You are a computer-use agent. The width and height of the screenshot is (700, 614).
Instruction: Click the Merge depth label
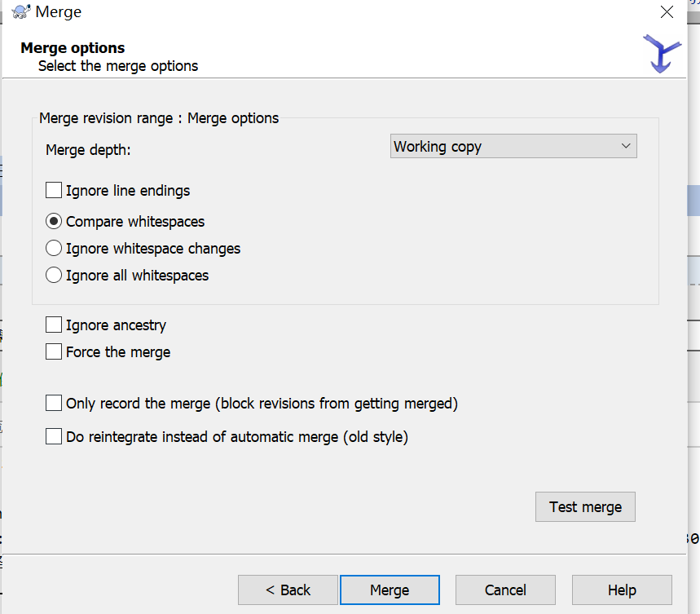[88, 150]
